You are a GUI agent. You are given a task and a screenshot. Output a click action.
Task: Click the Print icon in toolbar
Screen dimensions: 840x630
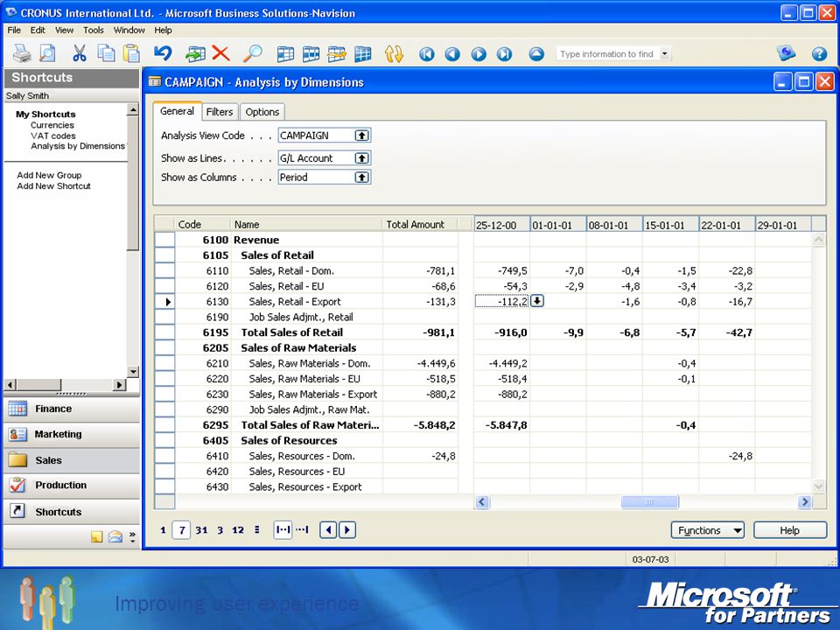click(22, 53)
